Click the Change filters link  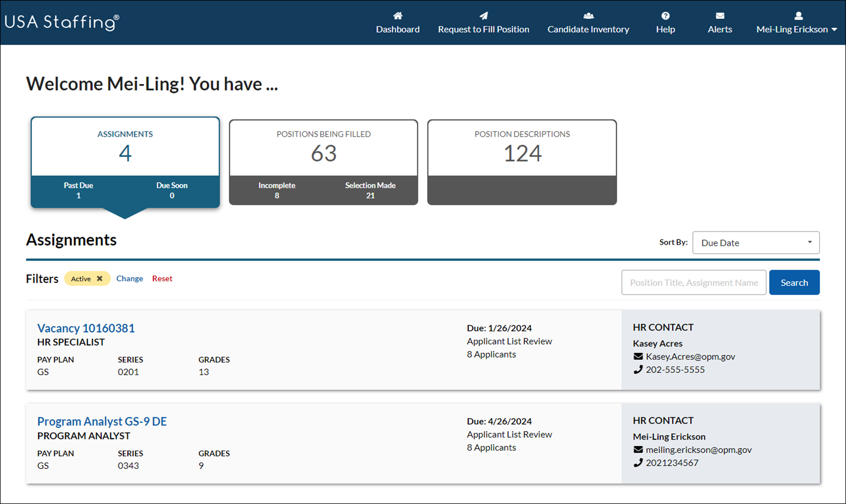(x=130, y=279)
